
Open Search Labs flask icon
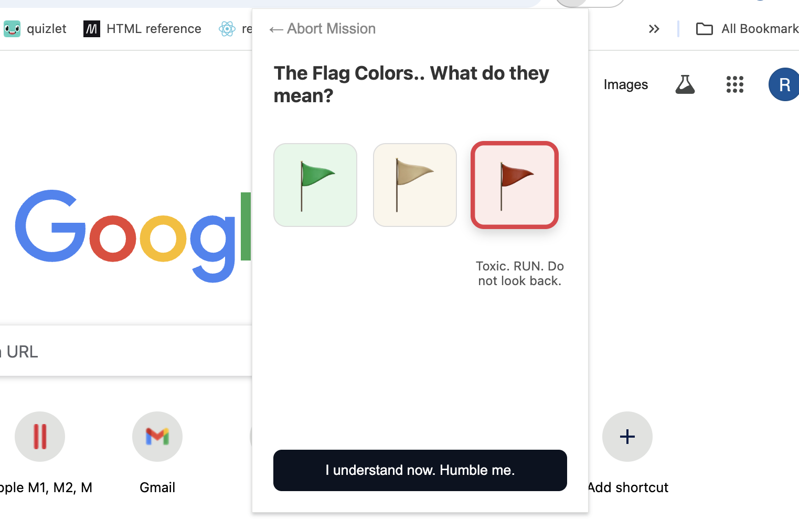[685, 84]
